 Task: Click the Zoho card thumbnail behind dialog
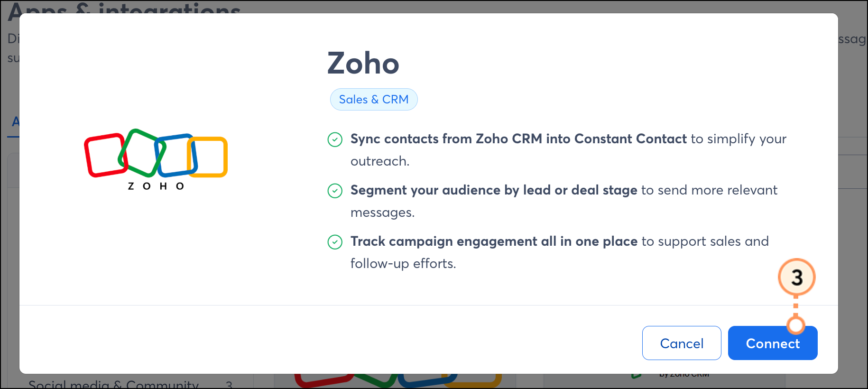(x=397, y=380)
